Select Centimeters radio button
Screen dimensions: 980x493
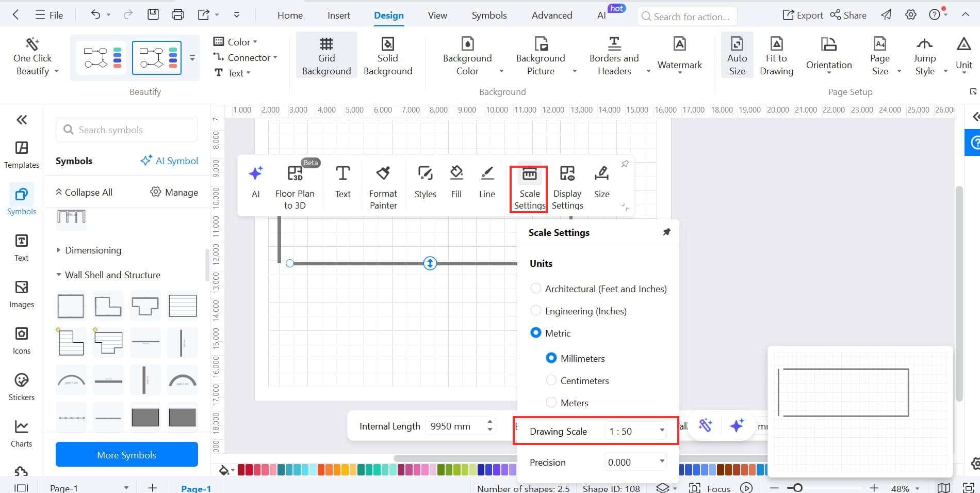click(551, 380)
